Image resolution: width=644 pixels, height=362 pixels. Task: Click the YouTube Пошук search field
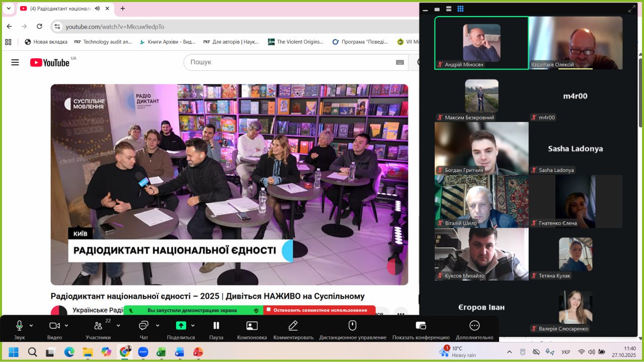tap(289, 62)
